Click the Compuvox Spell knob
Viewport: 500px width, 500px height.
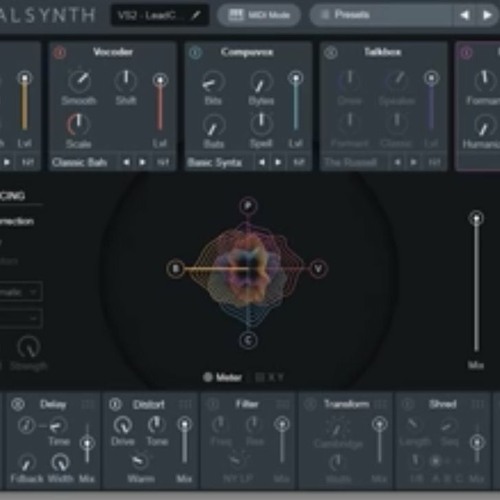(x=262, y=124)
